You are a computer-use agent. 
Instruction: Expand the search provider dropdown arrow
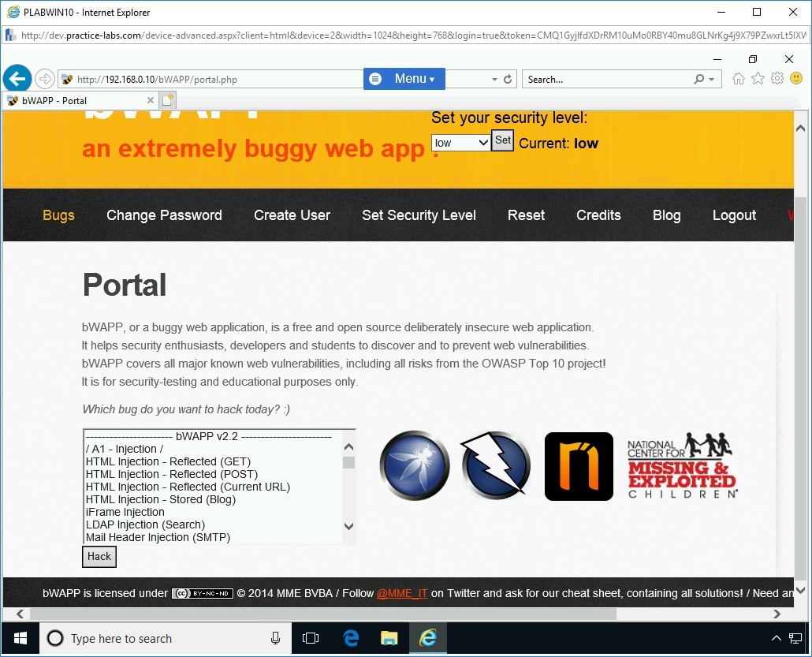click(x=712, y=80)
